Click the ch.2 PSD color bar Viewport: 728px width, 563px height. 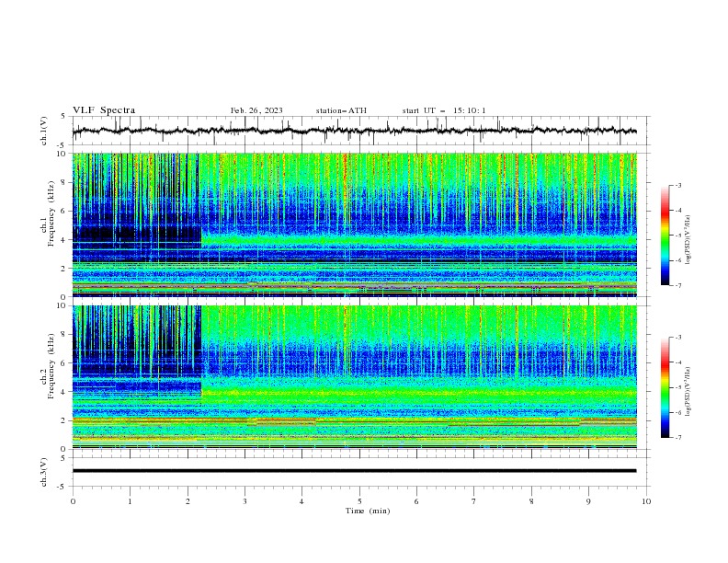coord(665,387)
